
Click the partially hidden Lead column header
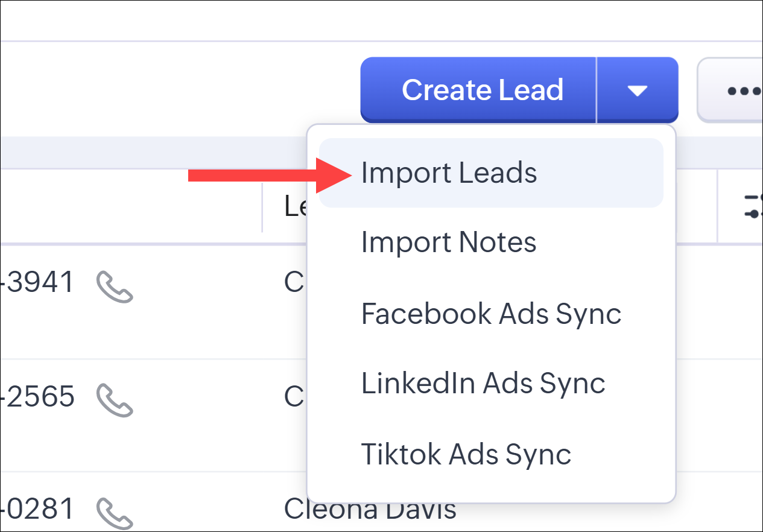click(295, 206)
